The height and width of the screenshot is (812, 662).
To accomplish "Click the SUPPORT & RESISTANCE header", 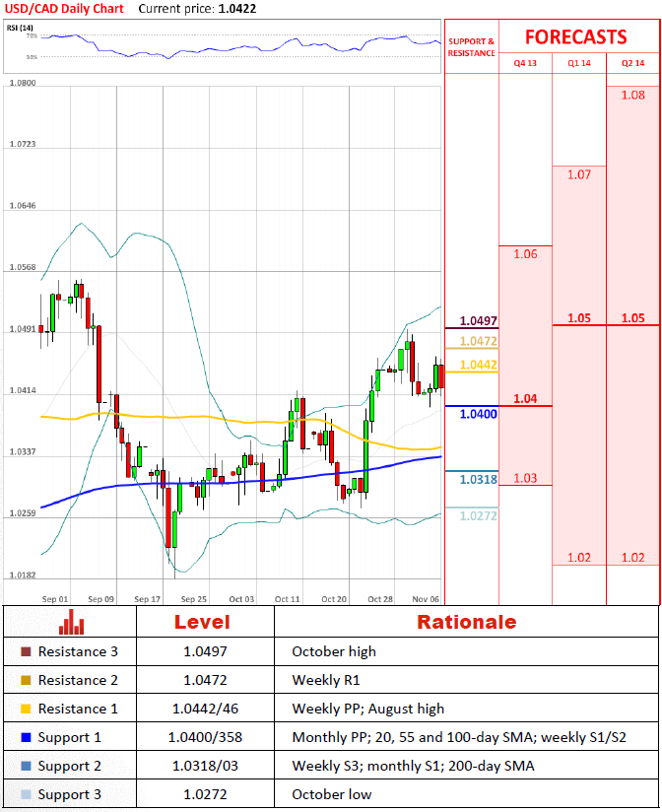I will coord(471,47).
